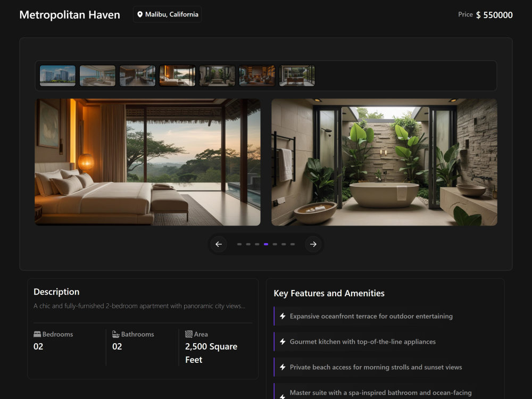532x399 pixels.
Task: Jump to sixth slide indicator dot
Action: (284, 244)
